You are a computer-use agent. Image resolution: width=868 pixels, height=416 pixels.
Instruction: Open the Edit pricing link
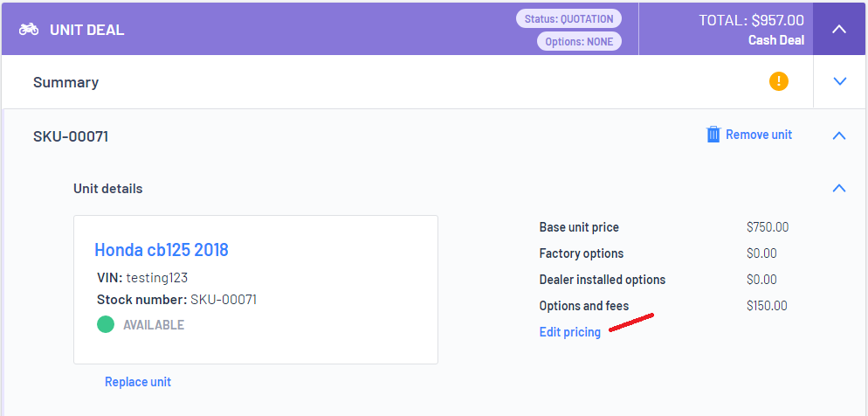(x=569, y=332)
